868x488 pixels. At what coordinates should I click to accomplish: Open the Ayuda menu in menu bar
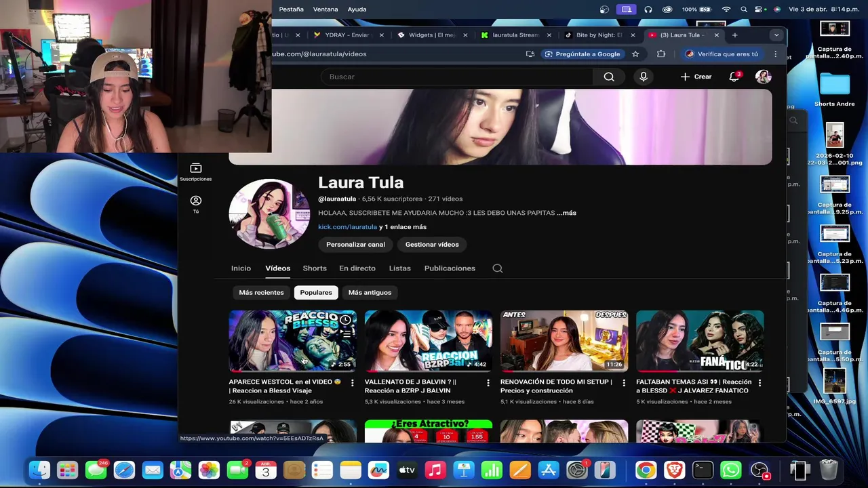[357, 9]
